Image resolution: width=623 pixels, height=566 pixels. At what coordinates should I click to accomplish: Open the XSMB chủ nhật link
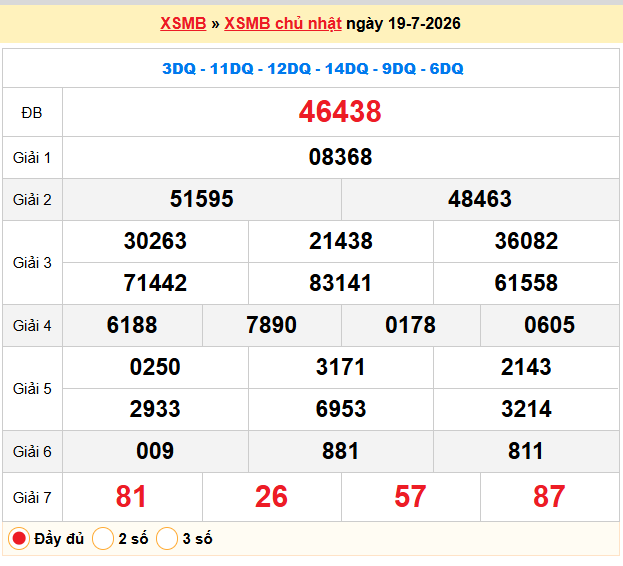point(283,23)
